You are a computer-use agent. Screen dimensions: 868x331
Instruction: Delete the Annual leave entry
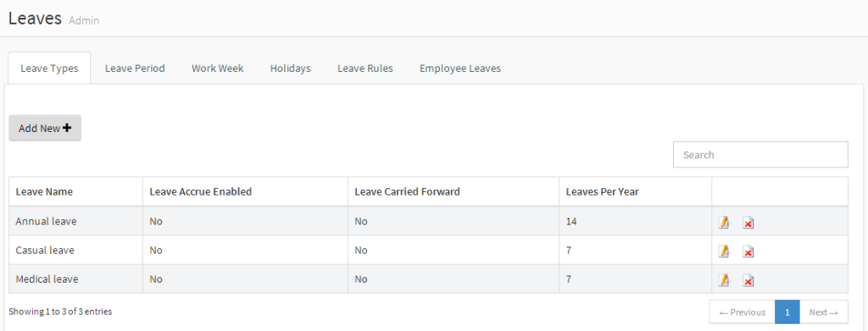coord(748,222)
